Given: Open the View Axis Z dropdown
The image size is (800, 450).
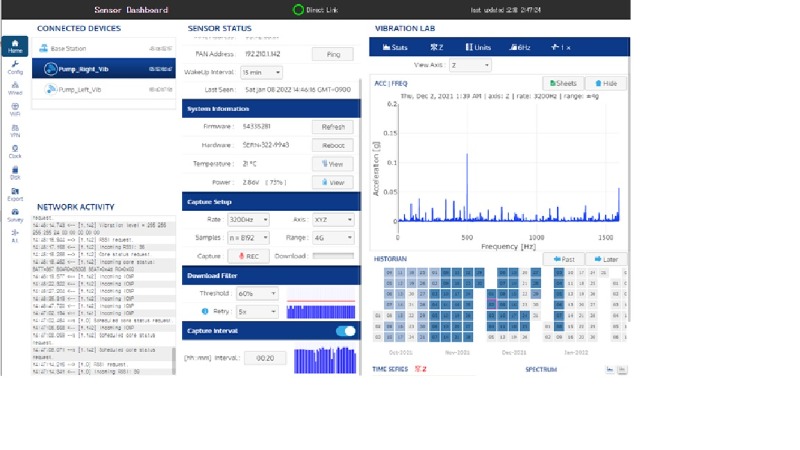Looking at the screenshot, I should pyautogui.click(x=470, y=65).
